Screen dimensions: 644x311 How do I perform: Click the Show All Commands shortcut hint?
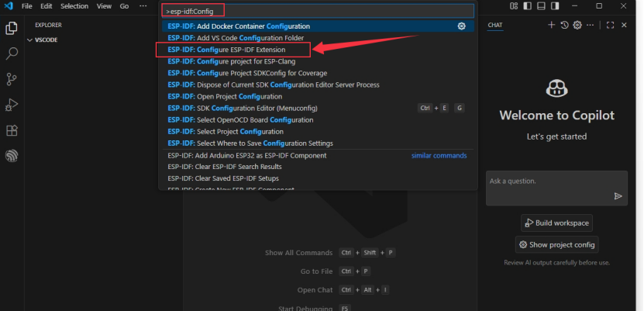(330, 253)
